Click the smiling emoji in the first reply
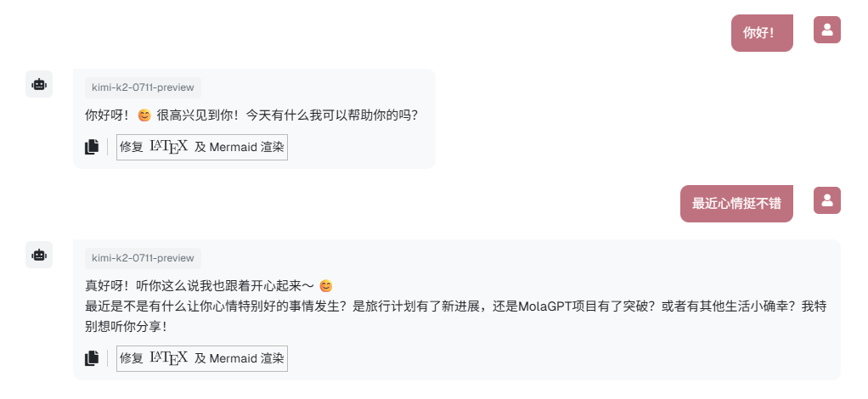The height and width of the screenshot is (399, 868). tap(144, 115)
